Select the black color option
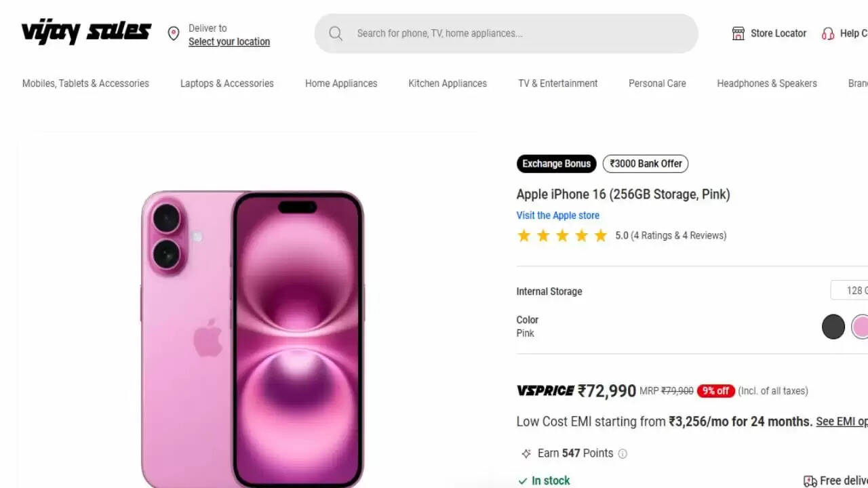The width and height of the screenshot is (868, 488). click(833, 326)
